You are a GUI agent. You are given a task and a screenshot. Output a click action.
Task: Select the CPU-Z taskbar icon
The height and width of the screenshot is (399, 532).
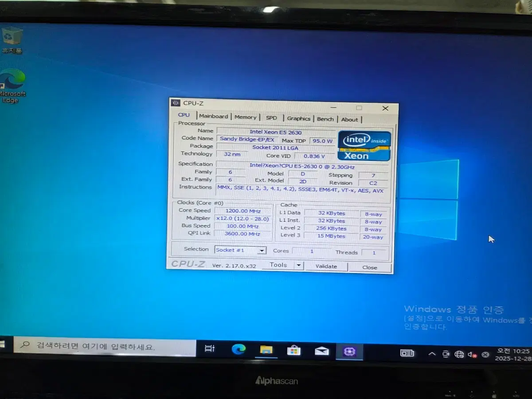click(349, 352)
